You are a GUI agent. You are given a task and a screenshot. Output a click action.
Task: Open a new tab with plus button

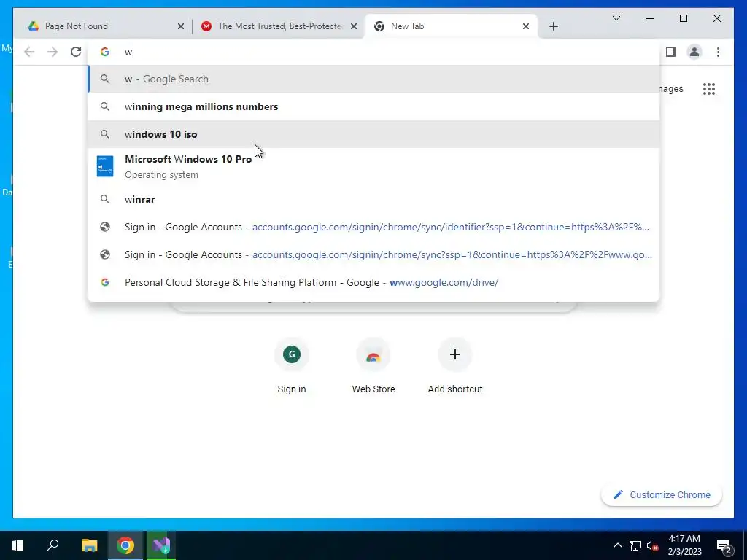point(553,26)
